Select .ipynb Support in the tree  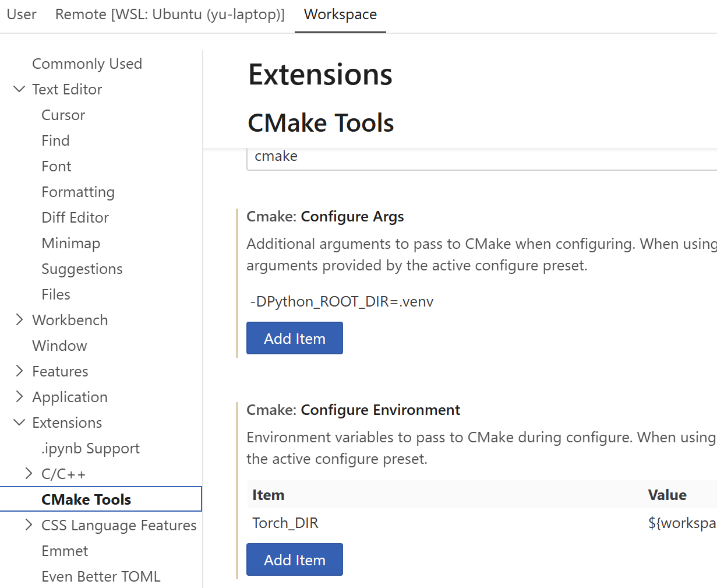[90, 448]
